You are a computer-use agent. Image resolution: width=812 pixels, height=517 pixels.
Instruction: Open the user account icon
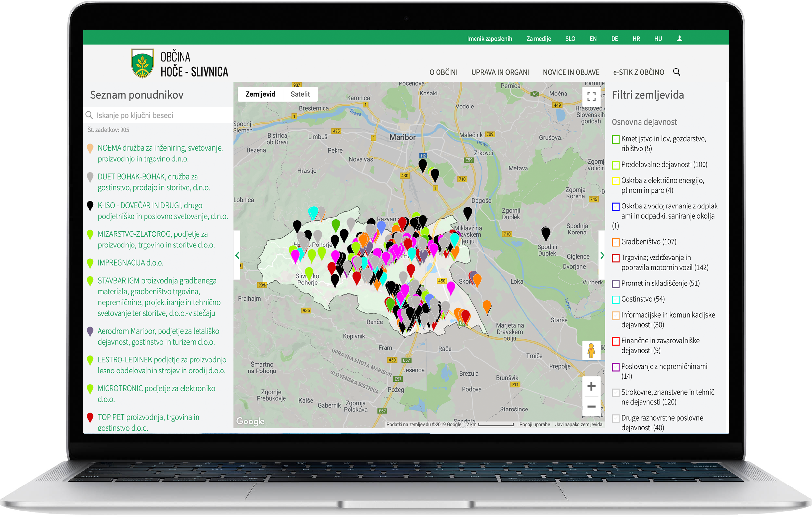pyautogui.click(x=679, y=38)
